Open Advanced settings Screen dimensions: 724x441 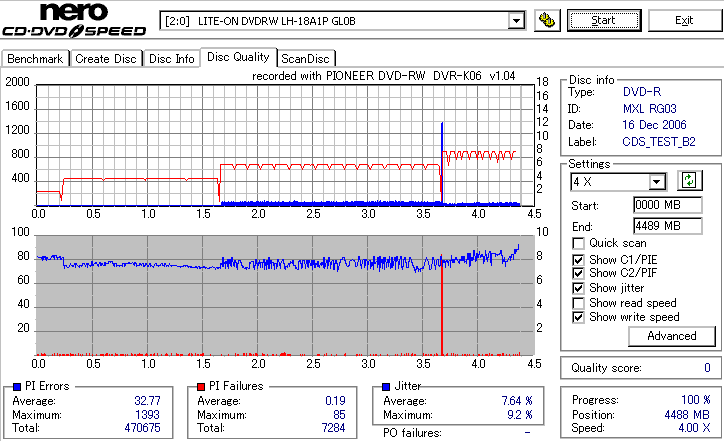(x=672, y=336)
